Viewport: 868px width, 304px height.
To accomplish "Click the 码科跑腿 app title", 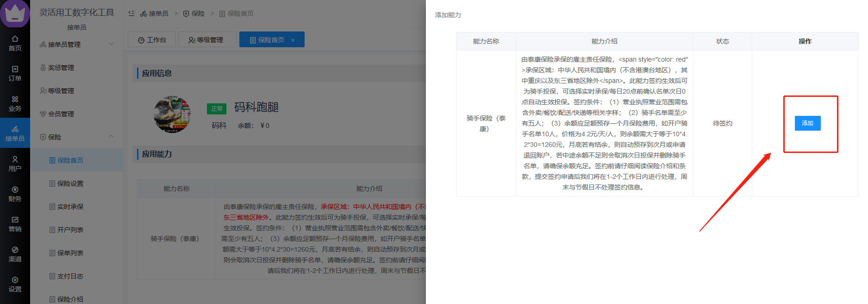I will [x=256, y=108].
